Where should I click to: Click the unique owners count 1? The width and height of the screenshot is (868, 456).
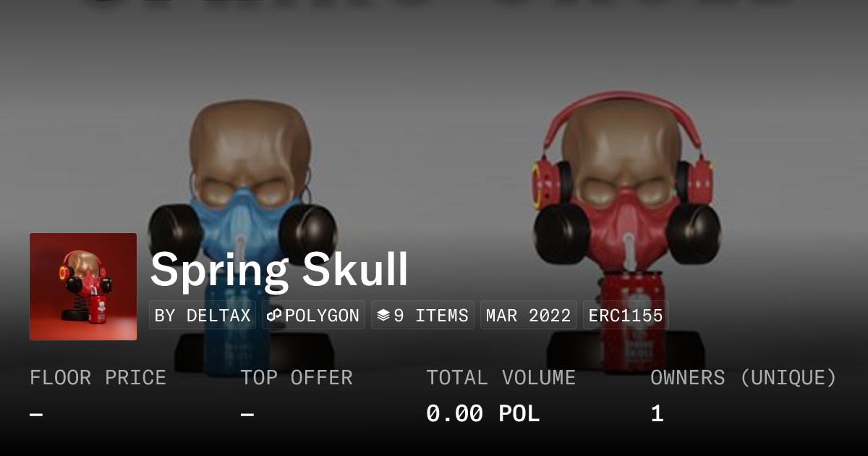[x=657, y=414]
